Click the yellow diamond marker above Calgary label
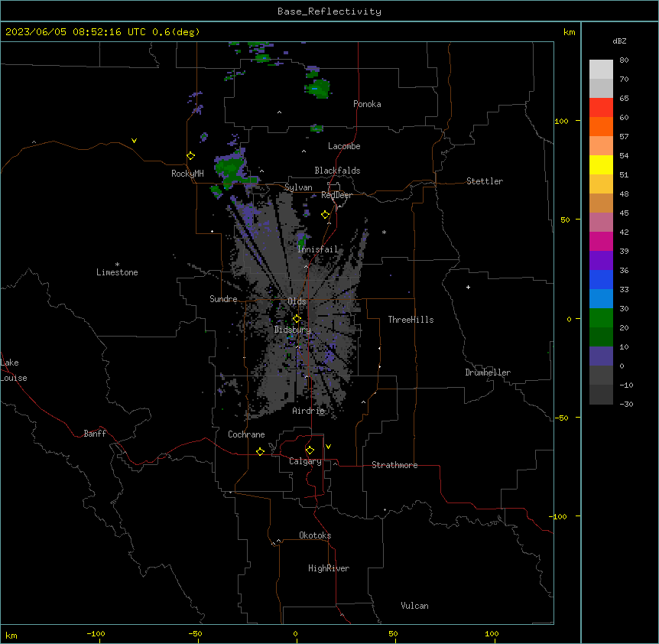The width and height of the screenshot is (659, 644). (310, 450)
